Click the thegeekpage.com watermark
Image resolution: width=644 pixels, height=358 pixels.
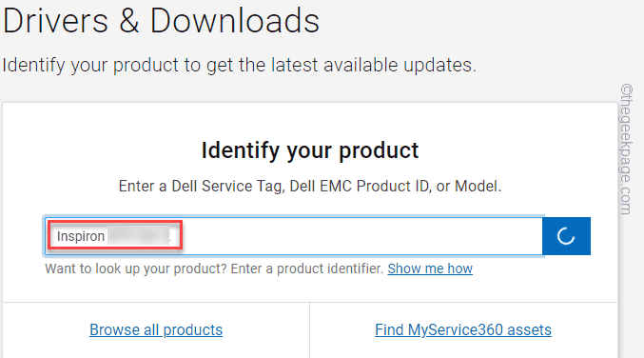[x=626, y=149]
